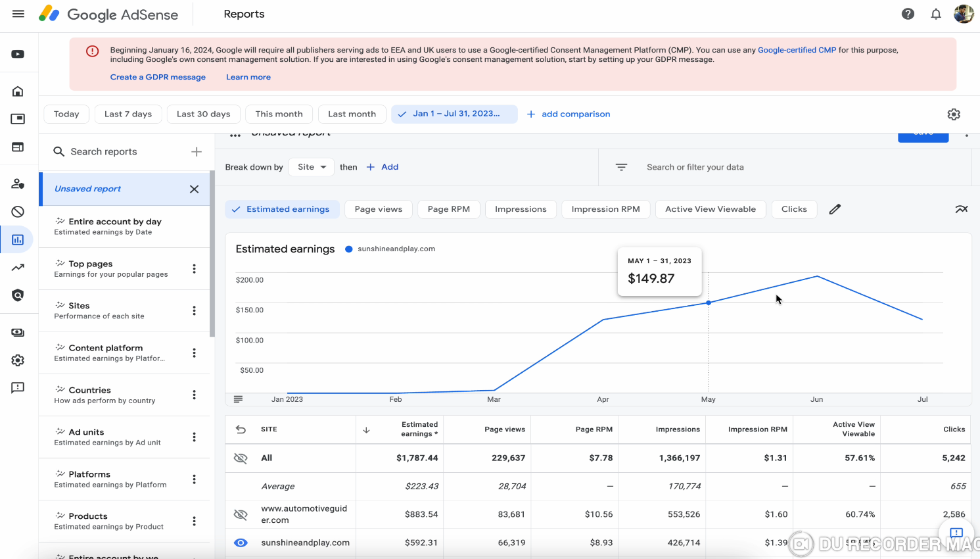Screen dimensions: 980x559
Task: Open Feedback sidebar icon
Action: pyautogui.click(x=18, y=388)
